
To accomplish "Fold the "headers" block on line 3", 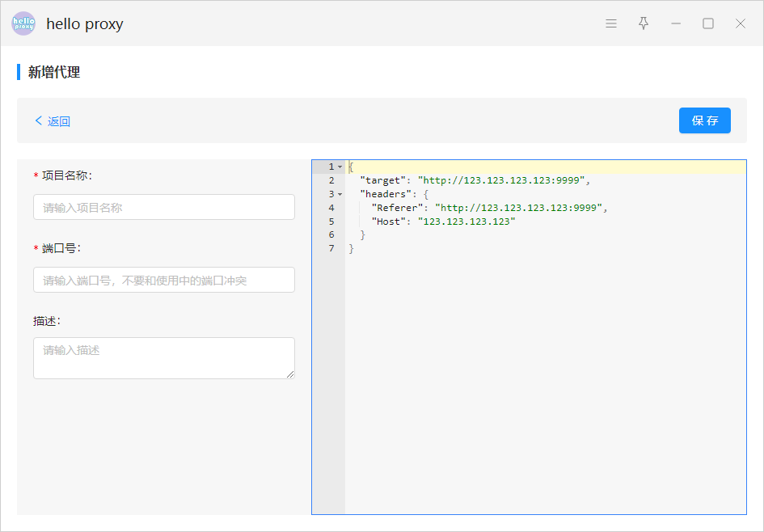I will click(340, 195).
